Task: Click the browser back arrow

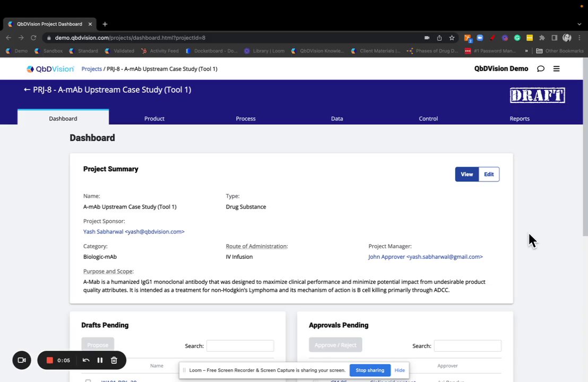Action: 8,38
